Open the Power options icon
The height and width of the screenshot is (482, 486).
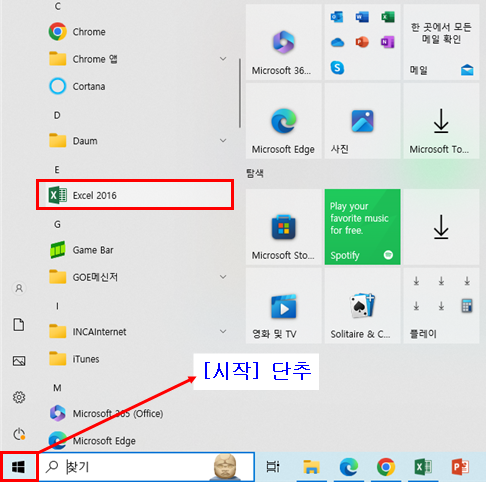tap(19, 434)
